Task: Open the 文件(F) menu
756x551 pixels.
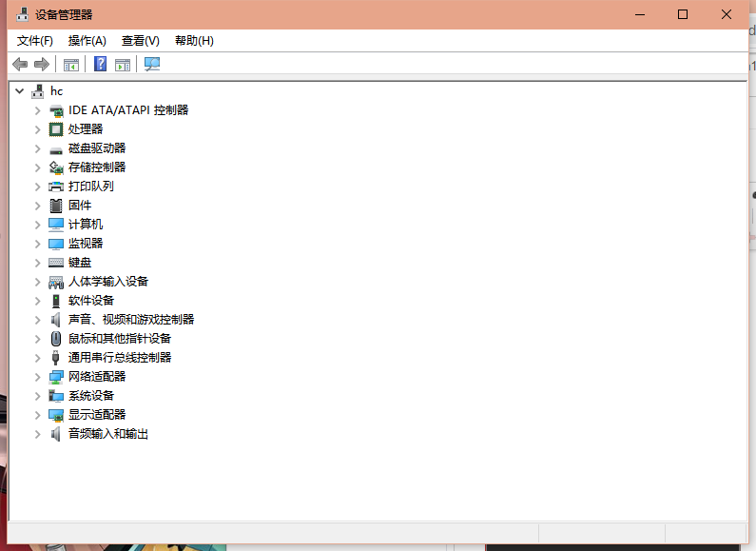Action: click(35, 41)
